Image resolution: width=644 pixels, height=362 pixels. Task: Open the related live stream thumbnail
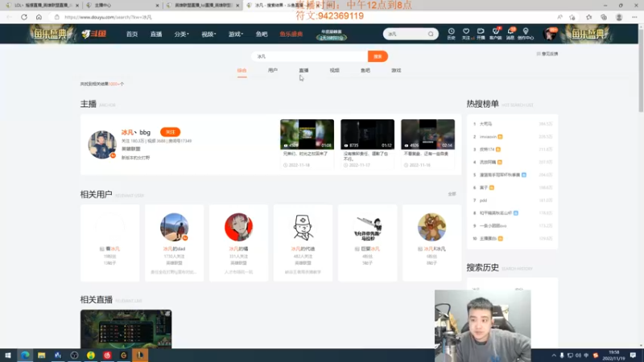point(126,329)
